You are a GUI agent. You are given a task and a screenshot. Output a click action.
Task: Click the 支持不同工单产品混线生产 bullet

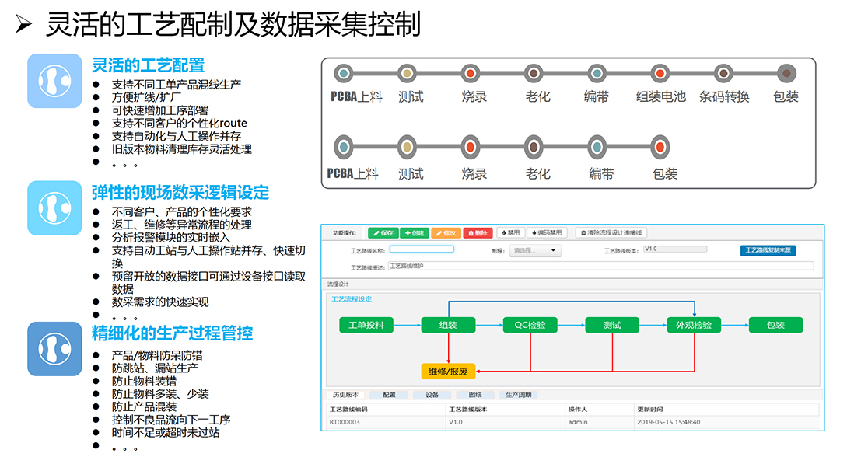tap(176, 85)
